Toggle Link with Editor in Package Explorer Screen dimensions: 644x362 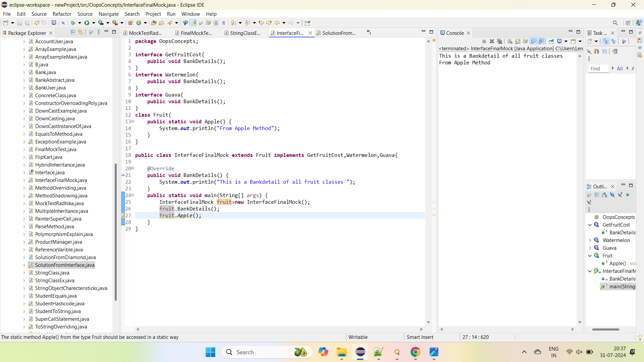pos(80,32)
